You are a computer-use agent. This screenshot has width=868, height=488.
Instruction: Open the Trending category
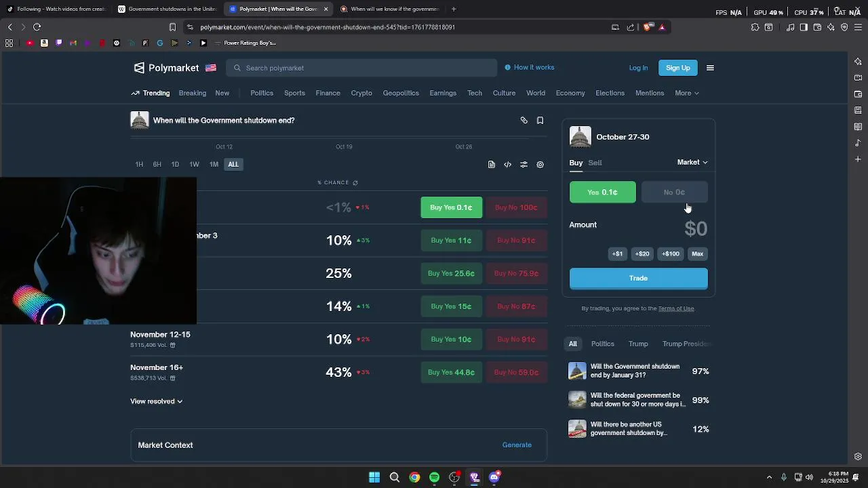tap(151, 93)
